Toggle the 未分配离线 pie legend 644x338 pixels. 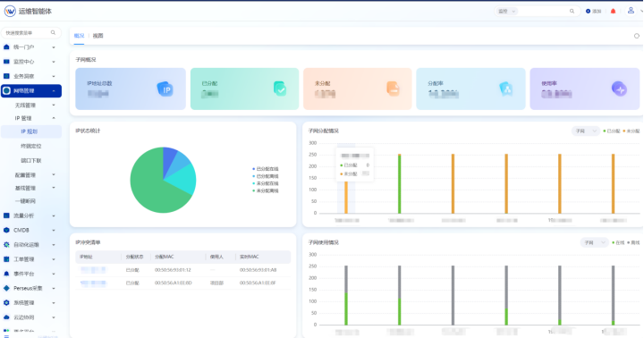(x=266, y=191)
